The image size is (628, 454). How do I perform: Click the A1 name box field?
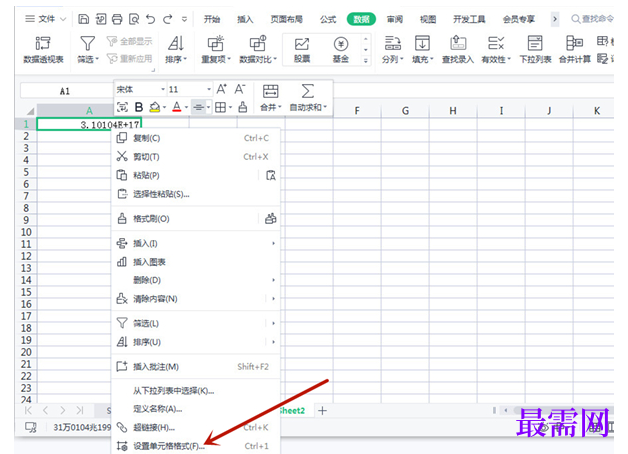coord(65,91)
